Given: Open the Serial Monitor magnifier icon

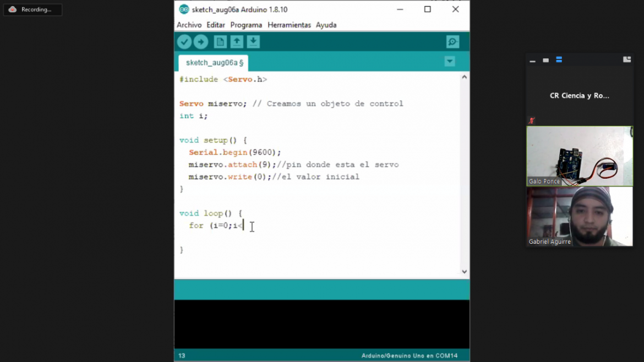Looking at the screenshot, I should click(452, 41).
